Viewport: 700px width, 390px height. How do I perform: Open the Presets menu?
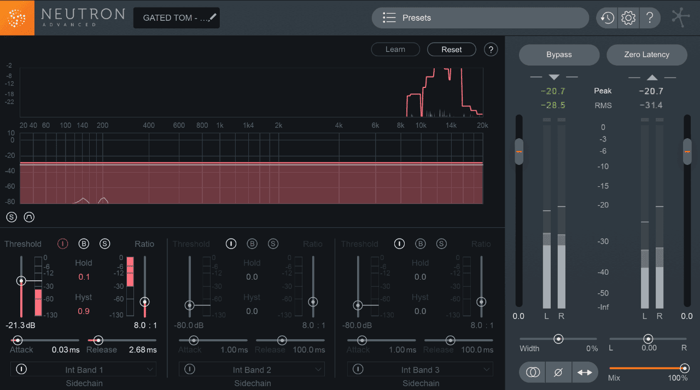(480, 18)
